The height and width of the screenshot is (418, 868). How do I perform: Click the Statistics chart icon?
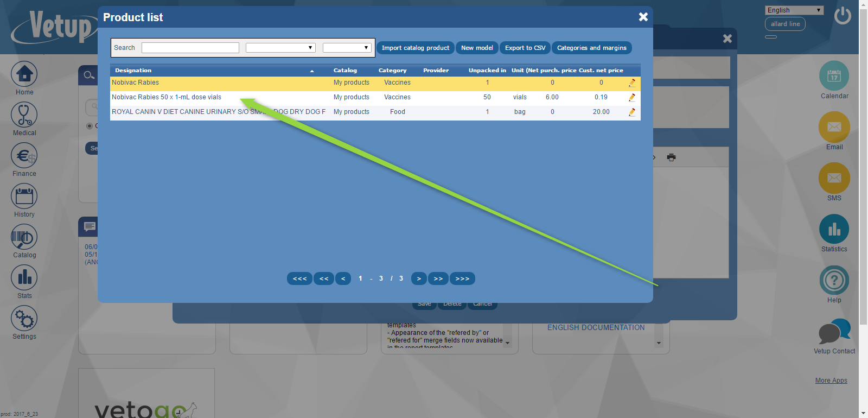click(x=834, y=229)
